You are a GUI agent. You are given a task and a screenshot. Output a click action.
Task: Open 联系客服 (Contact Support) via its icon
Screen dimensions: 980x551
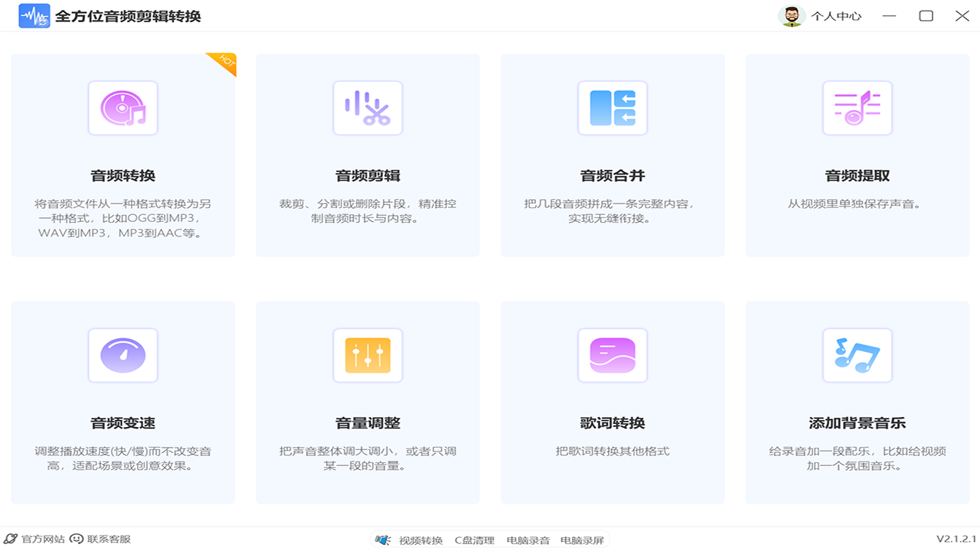pos(75,538)
